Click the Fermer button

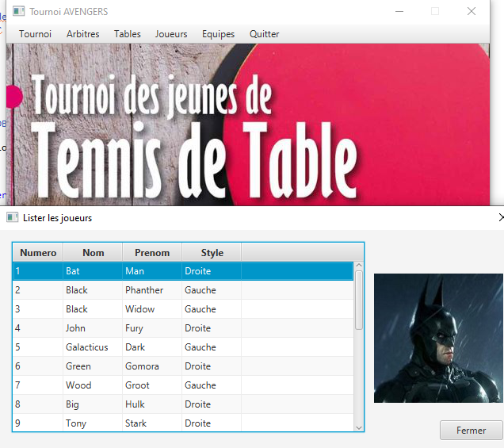[x=471, y=430]
